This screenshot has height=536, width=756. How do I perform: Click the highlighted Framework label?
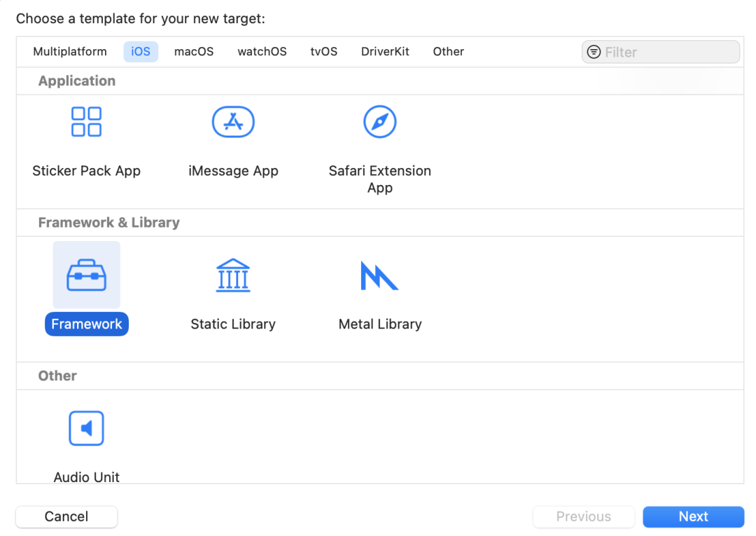click(x=87, y=324)
